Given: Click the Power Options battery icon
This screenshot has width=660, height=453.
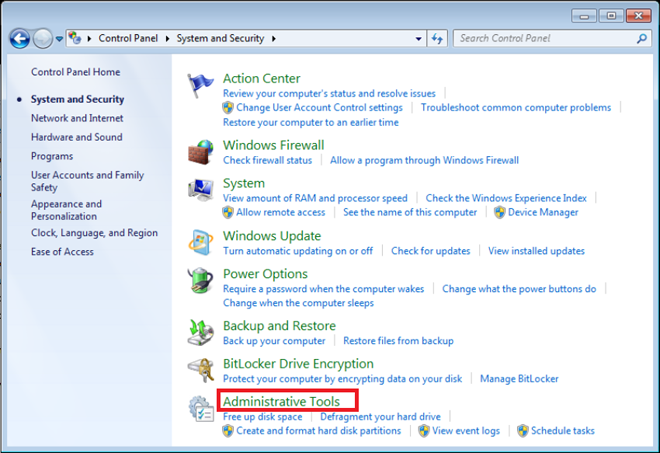Looking at the screenshot, I should [200, 280].
